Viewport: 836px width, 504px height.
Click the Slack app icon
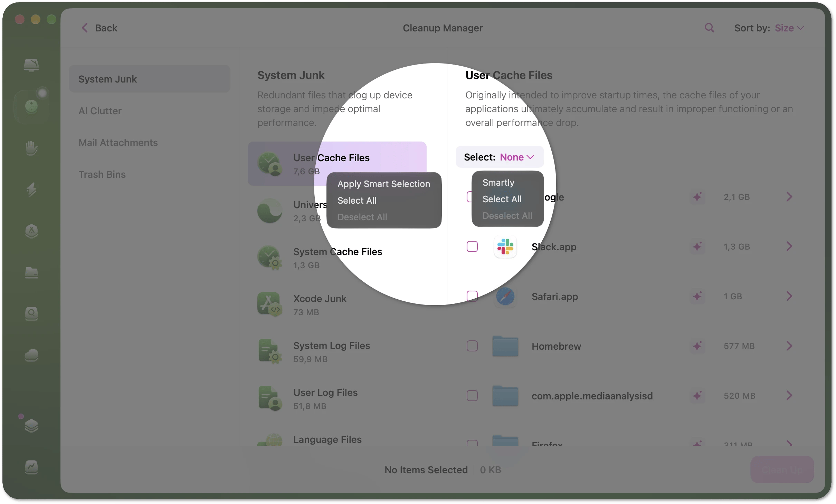[505, 246]
